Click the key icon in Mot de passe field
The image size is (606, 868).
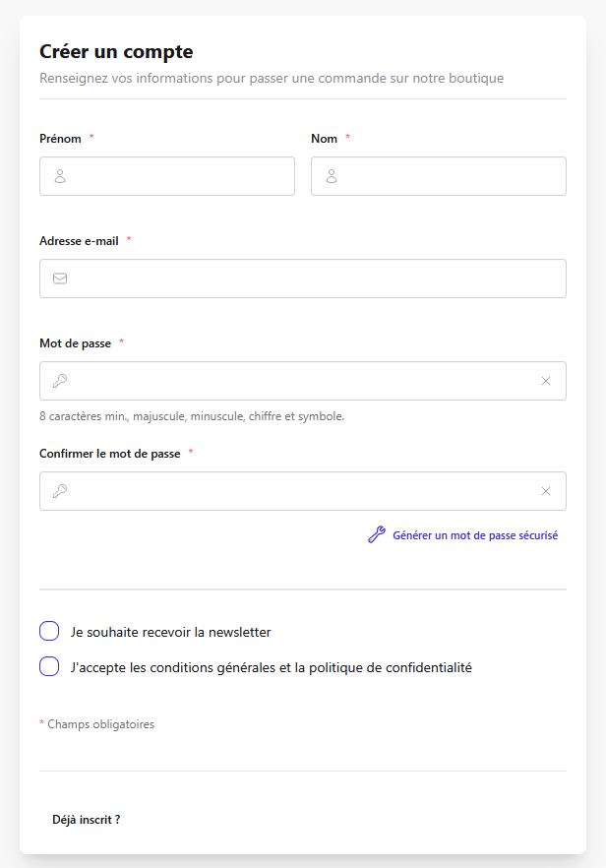click(x=60, y=381)
